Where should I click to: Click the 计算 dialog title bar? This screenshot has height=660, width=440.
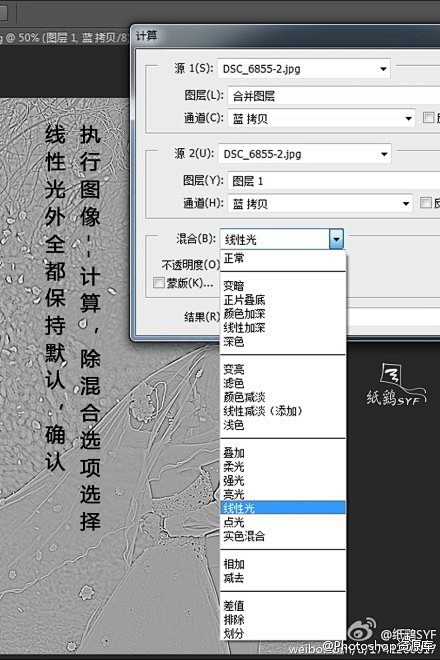(286, 36)
